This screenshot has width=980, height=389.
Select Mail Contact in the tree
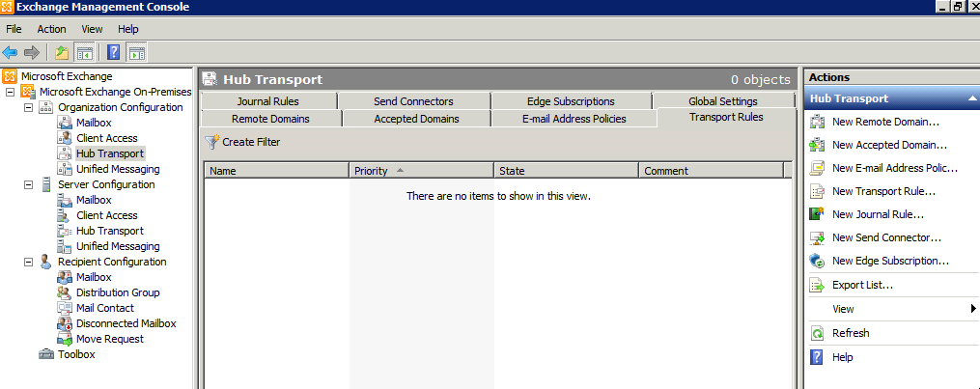click(x=105, y=308)
